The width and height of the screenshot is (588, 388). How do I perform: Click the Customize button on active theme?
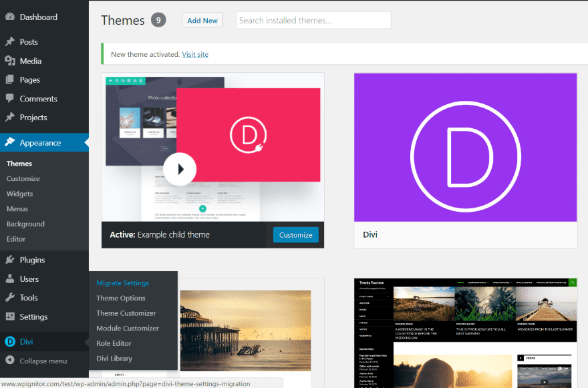(295, 235)
